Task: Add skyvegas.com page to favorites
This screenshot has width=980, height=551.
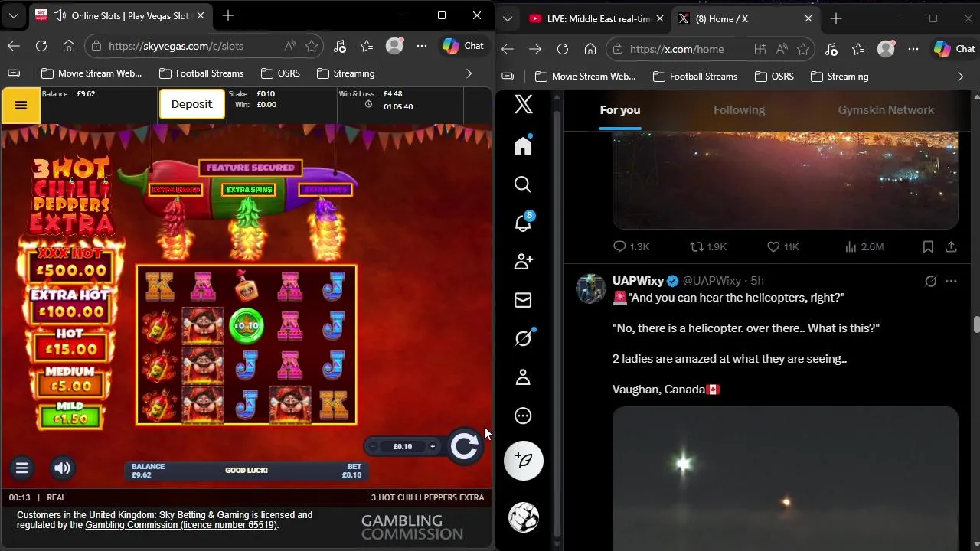Action: 312,46
